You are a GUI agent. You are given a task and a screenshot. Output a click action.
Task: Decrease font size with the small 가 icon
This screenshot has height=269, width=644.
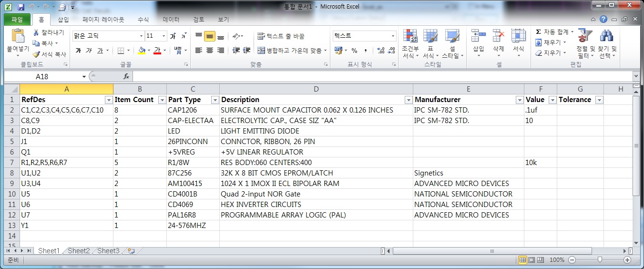click(184, 36)
